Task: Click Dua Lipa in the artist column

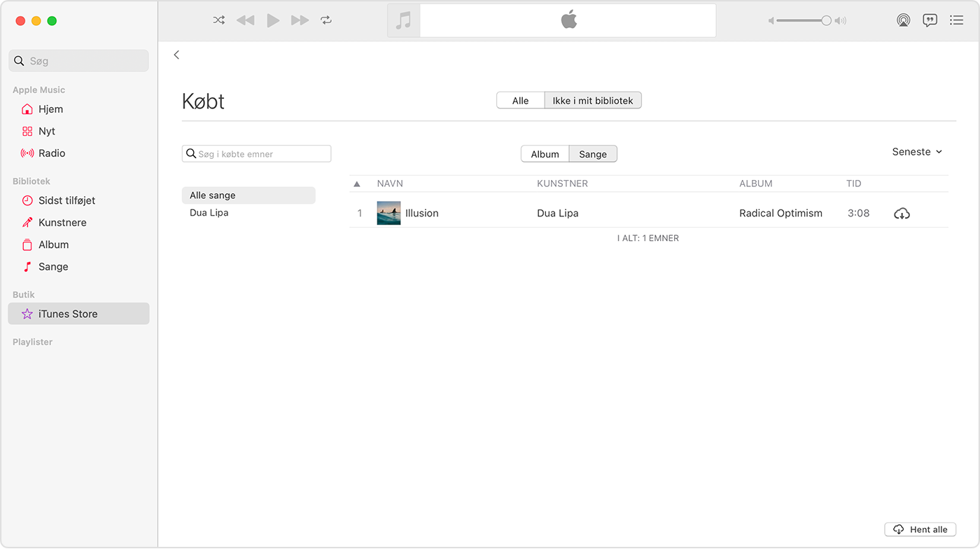Action: (558, 214)
